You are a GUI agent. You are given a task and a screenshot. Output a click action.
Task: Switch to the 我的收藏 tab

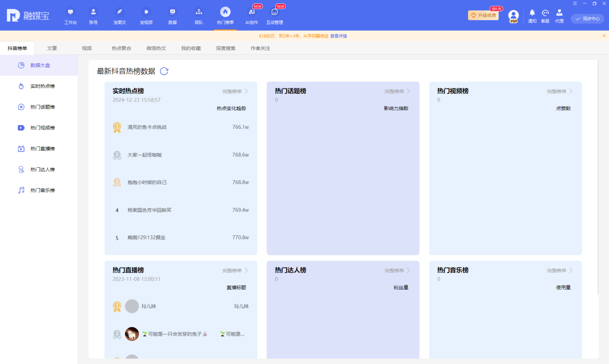click(x=191, y=48)
